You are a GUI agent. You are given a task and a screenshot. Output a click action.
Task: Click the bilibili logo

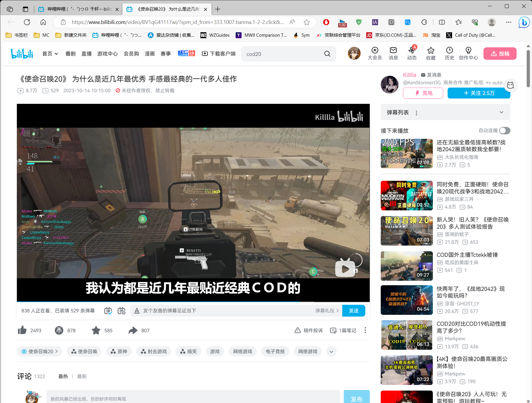click(x=22, y=54)
